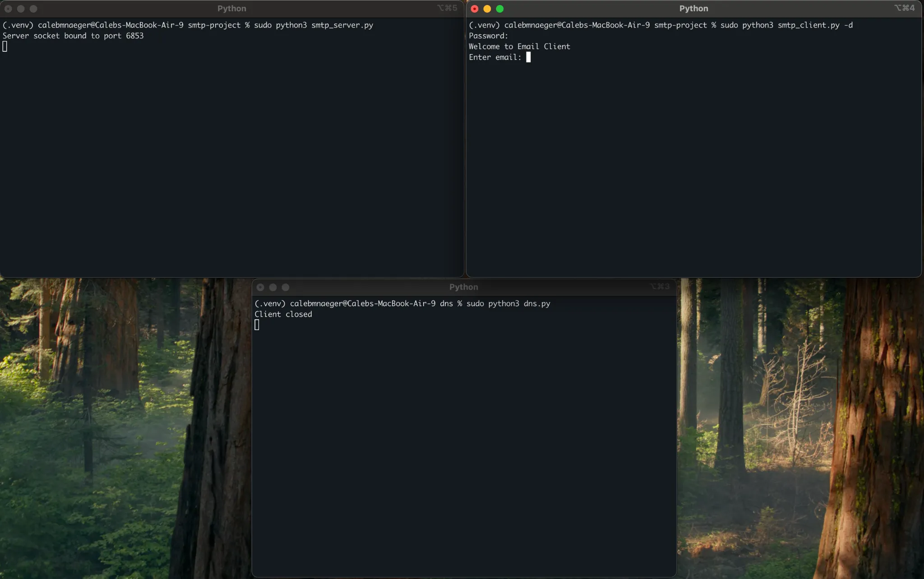Click the 'sudo python3 smtp_server.py' command line
924x579 pixels.
click(314, 25)
